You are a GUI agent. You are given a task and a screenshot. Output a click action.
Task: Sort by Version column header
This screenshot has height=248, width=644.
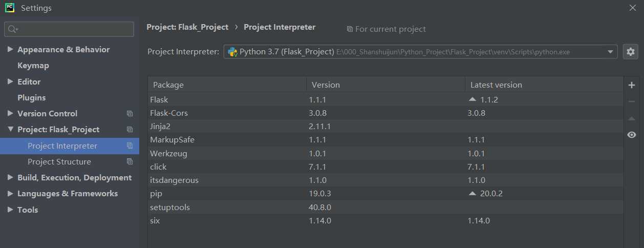pyautogui.click(x=385, y=85)
